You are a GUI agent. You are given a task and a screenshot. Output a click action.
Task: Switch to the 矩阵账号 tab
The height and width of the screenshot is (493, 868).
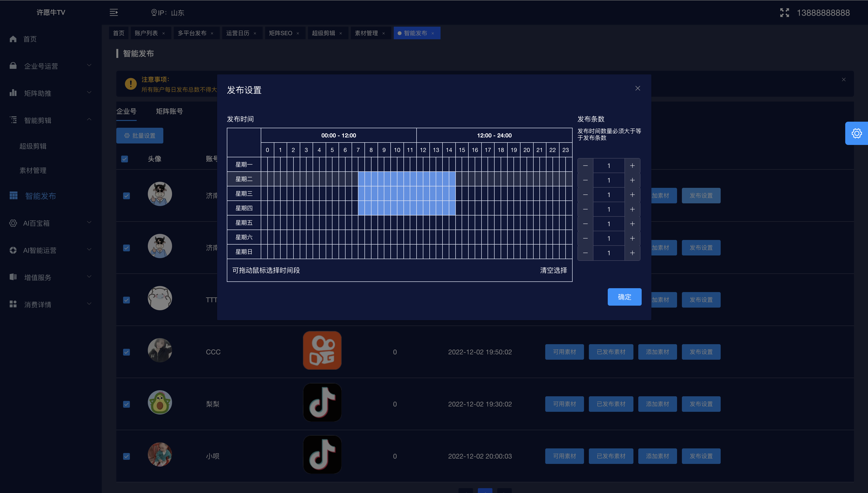(x=169, y=111)
